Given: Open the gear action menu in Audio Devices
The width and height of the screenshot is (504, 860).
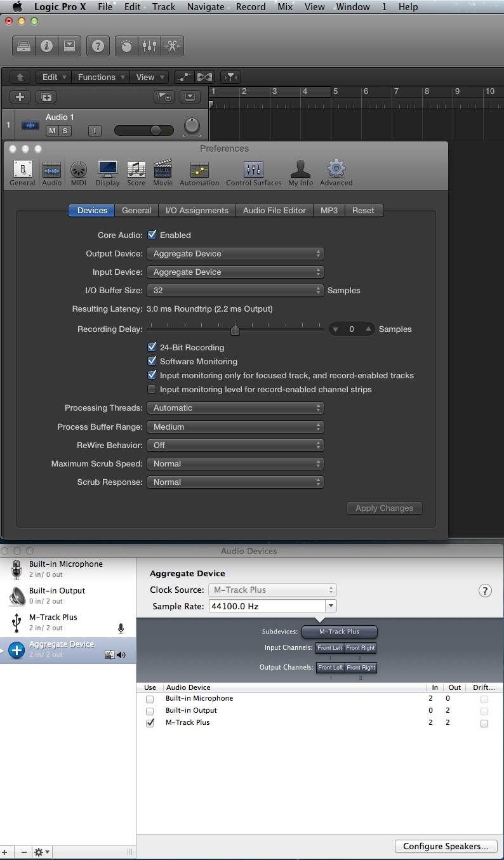Looking at the screenshot, I should [42, 852].
